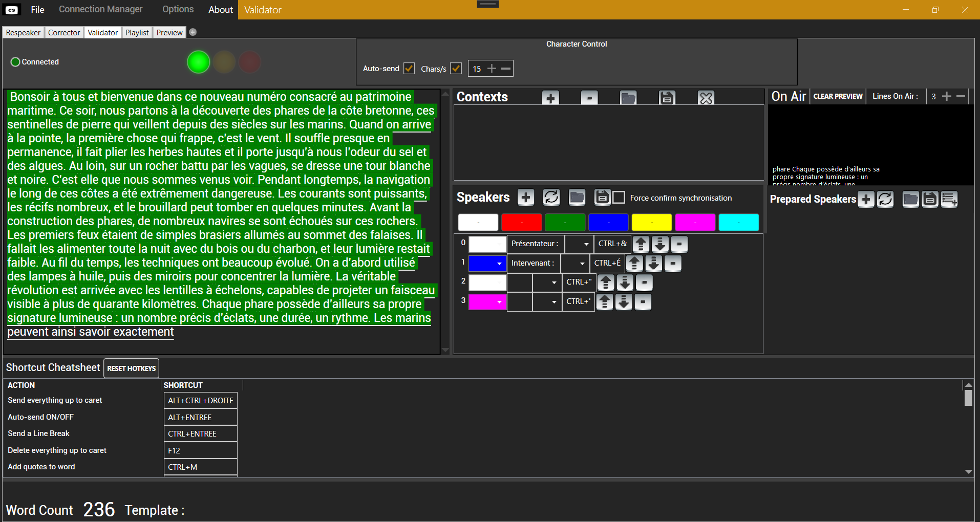Click the ALT+CTRL+DROITE shortcut field
Image resolution: width=980 pixels, height=522 pixels.
pyautogui.click(x=201, y=401)
